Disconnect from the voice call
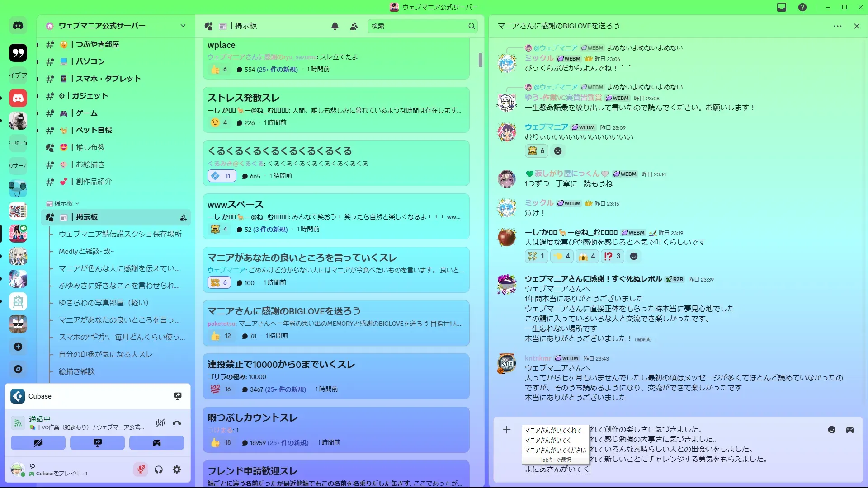868x488 pixels. point(177,423)
